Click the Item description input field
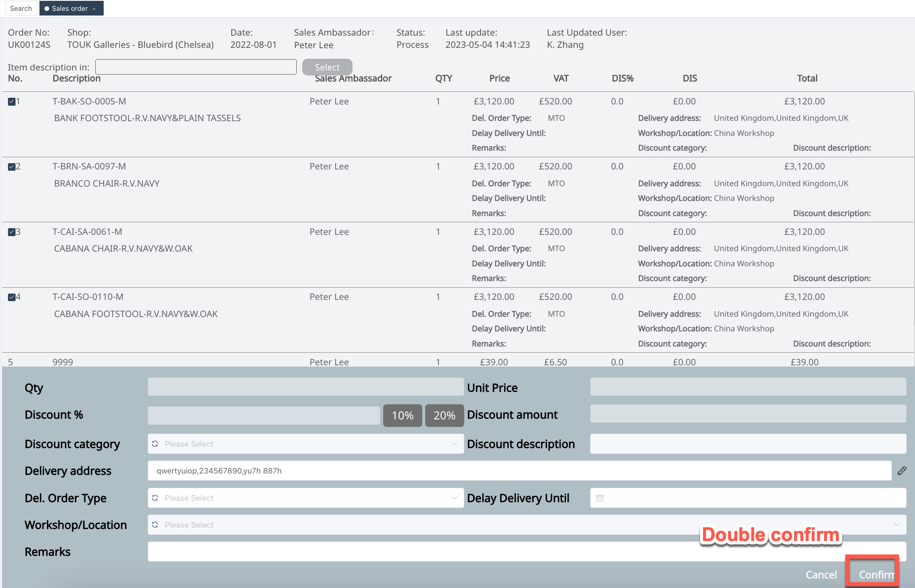 click(x=196, y=67)
